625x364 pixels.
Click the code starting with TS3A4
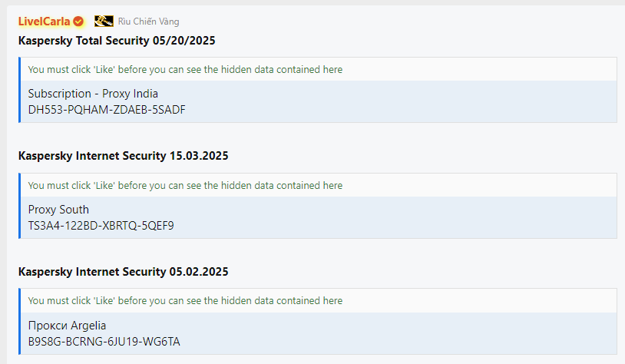[x=101, y=226]
